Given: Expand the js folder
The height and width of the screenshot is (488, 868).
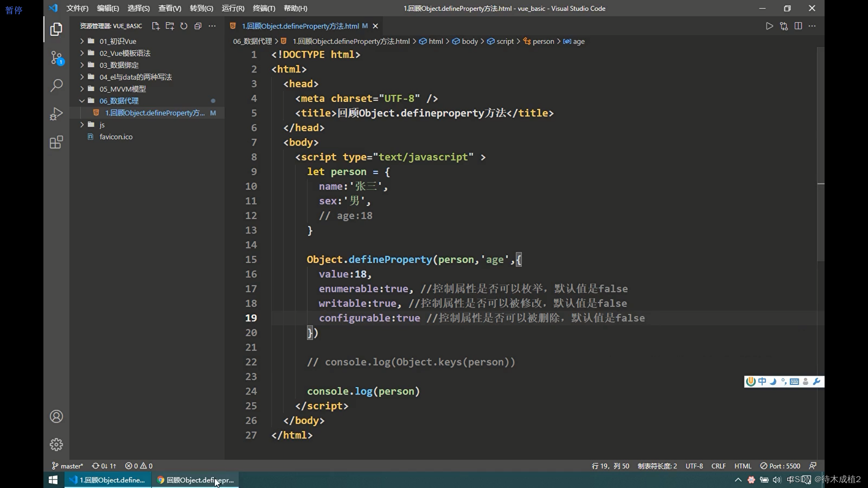Looking at the screenshot, I should (x=147, y=125).
